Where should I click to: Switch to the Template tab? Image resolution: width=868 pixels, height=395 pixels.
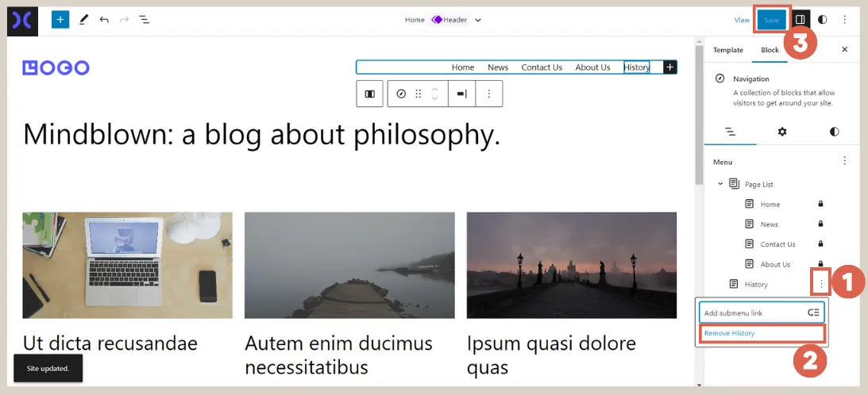pos(728,50)
